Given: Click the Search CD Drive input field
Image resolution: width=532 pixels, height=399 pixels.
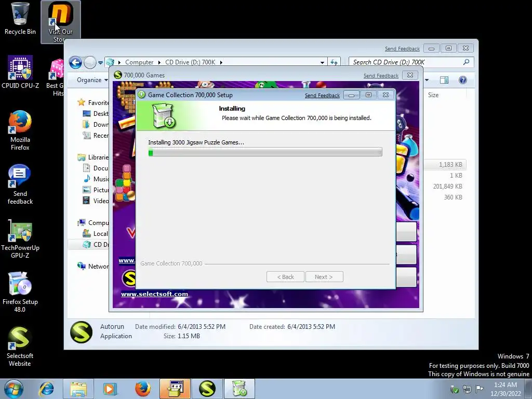Looking at the screenshot, I should 405,62.
